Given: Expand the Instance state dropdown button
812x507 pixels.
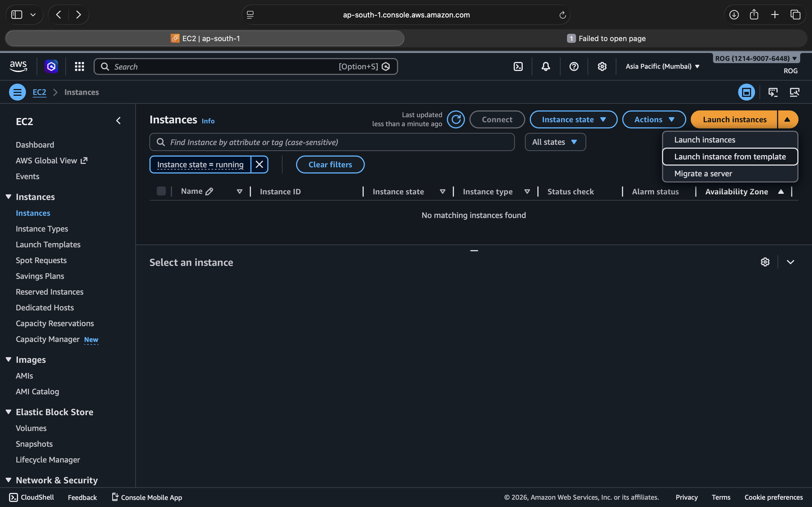Looking at the screenshot, I should click(573, 119).
